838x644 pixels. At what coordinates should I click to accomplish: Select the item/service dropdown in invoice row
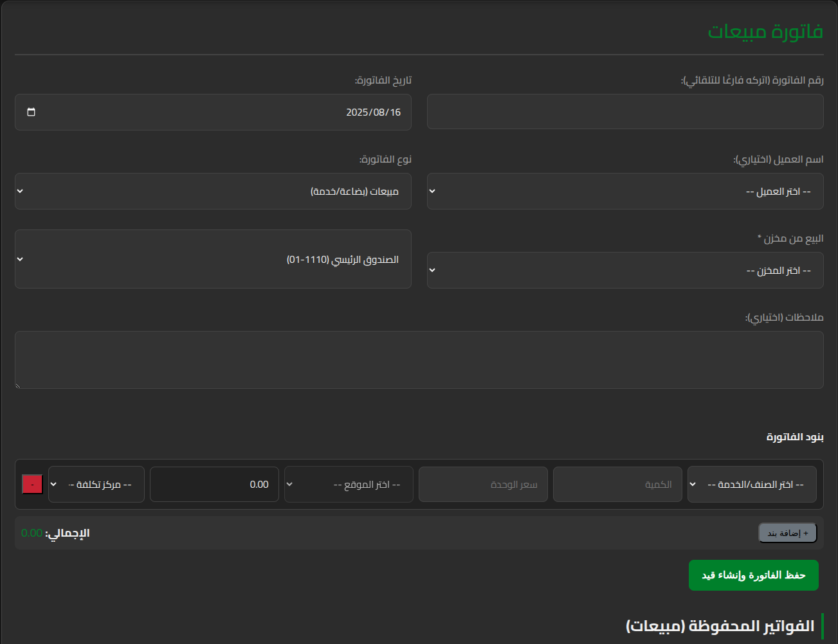pos(751,485)
